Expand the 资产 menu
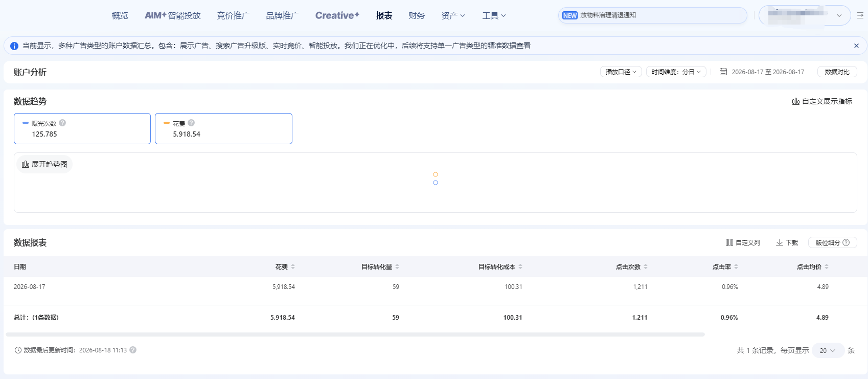This screenshot has width=868, height=379. 453,16
